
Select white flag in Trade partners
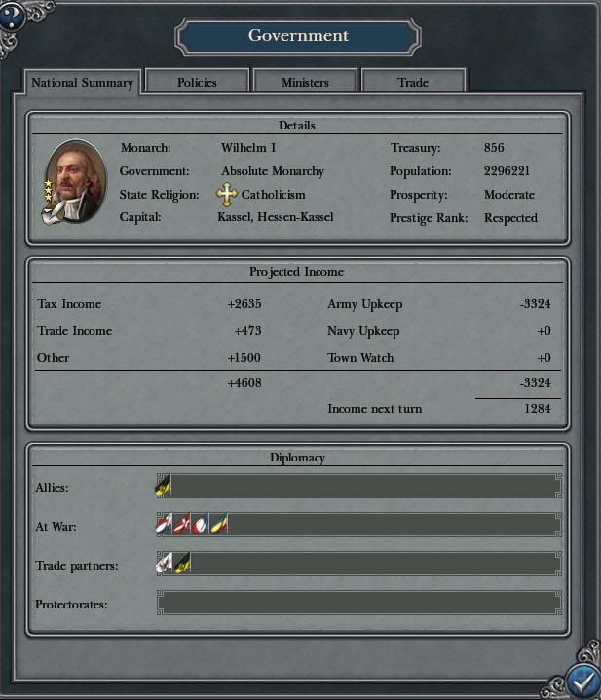point(164,563)
